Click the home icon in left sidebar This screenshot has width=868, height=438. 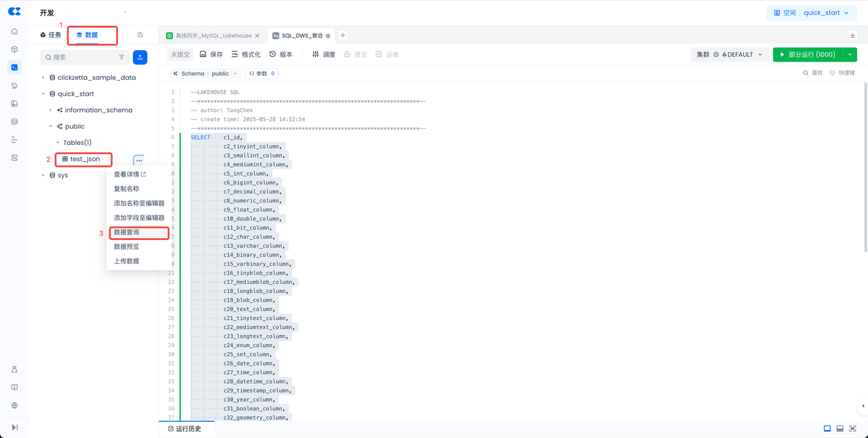(x=14, y=31)
